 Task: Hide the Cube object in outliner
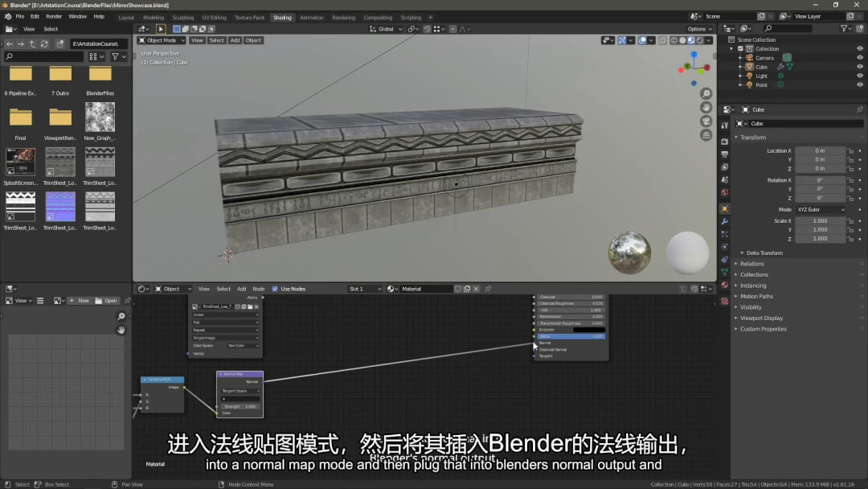860,67
